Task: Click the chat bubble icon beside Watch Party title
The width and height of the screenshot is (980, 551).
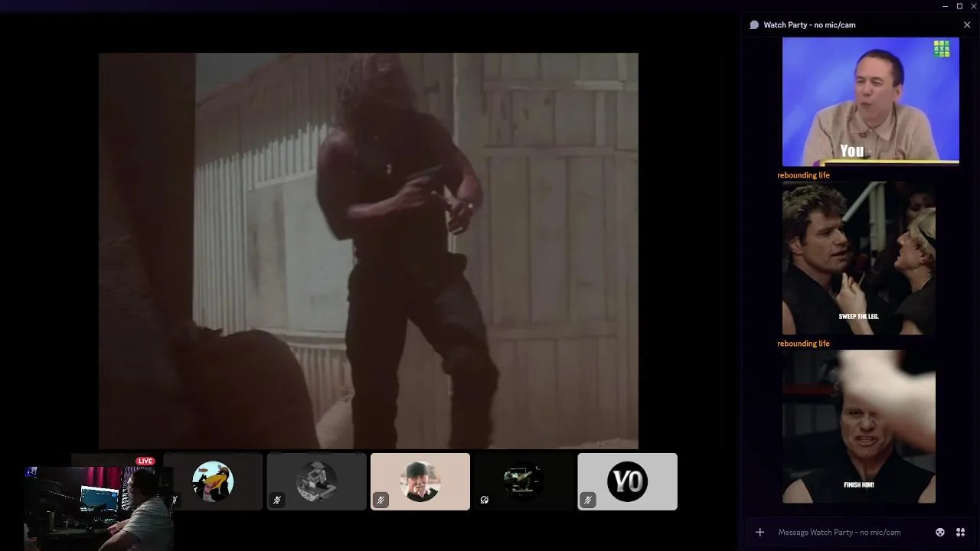Action: click(x=754, y=24)
